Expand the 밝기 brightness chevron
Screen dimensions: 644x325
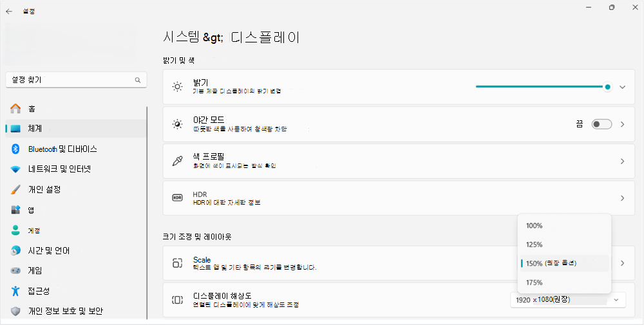tap(623, 87)
